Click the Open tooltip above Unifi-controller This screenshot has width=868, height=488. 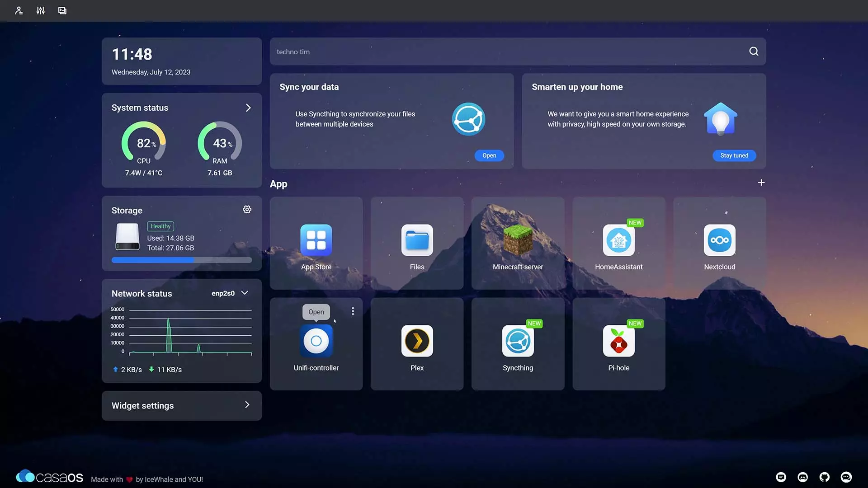(316, 312)
